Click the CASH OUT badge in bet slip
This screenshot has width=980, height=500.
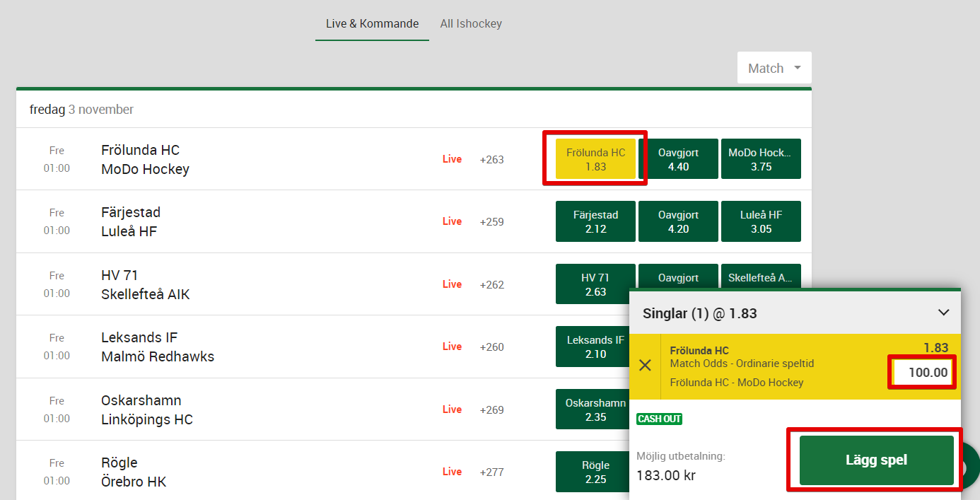(x=659, y=419)
